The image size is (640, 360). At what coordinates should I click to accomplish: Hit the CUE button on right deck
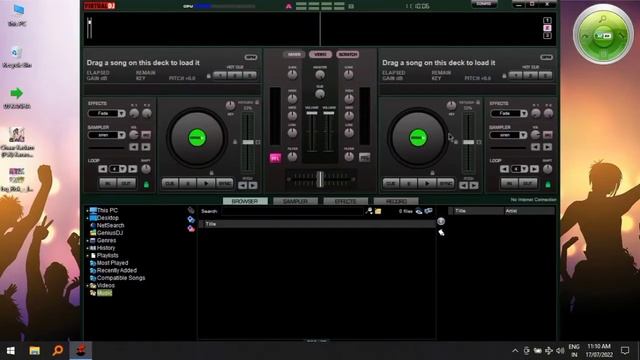click(x=391, y=184)
